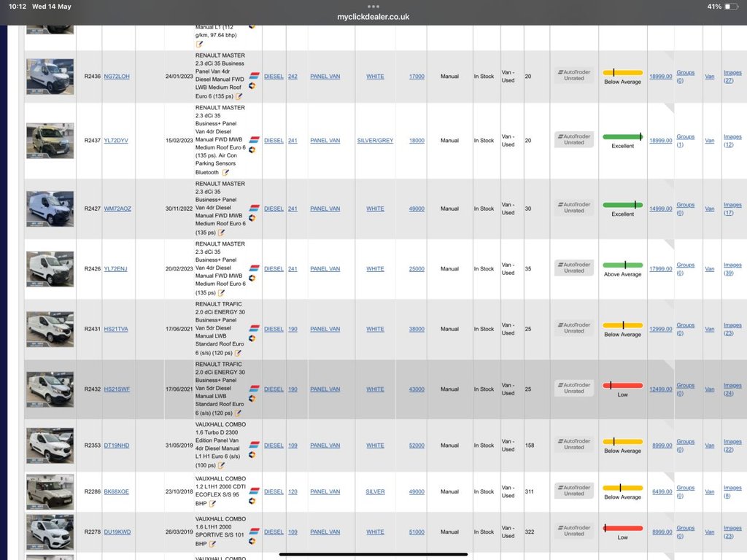Click the edit pencil icon for DT19NHD description
The image size is (747, 560).
(x=221, y=465)
